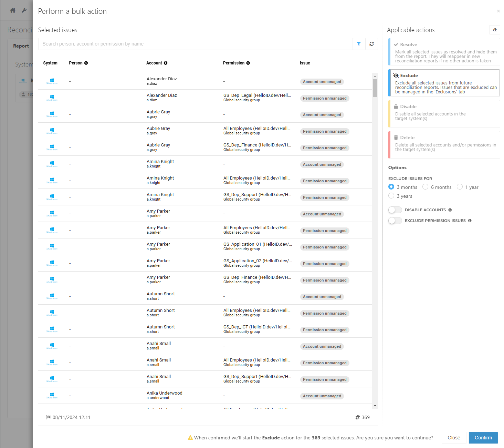Click the warning triangle icon in confirmation message
Screen dimensions: 504x448
(190, 438)
